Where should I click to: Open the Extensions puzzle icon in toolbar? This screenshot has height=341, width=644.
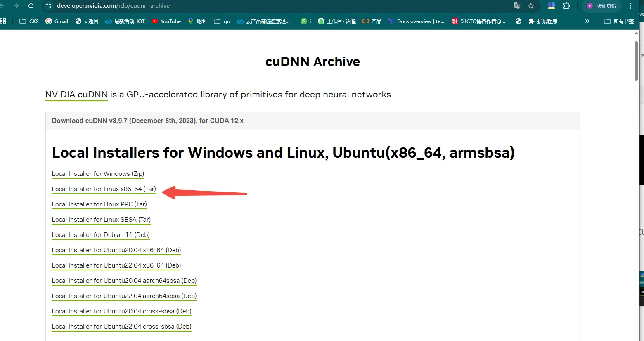coord(566,6)
